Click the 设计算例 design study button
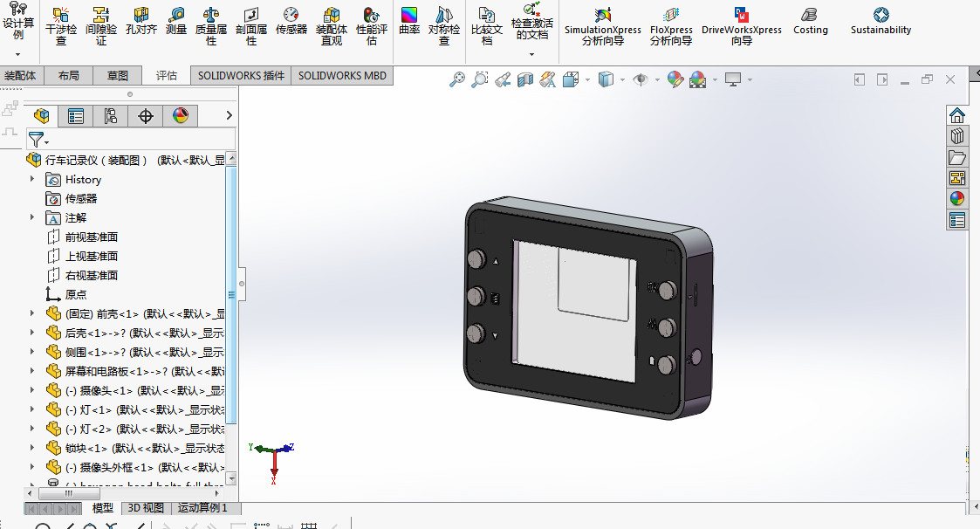The height and width of the screenshot is (529, 980). (x=18, y=22)
